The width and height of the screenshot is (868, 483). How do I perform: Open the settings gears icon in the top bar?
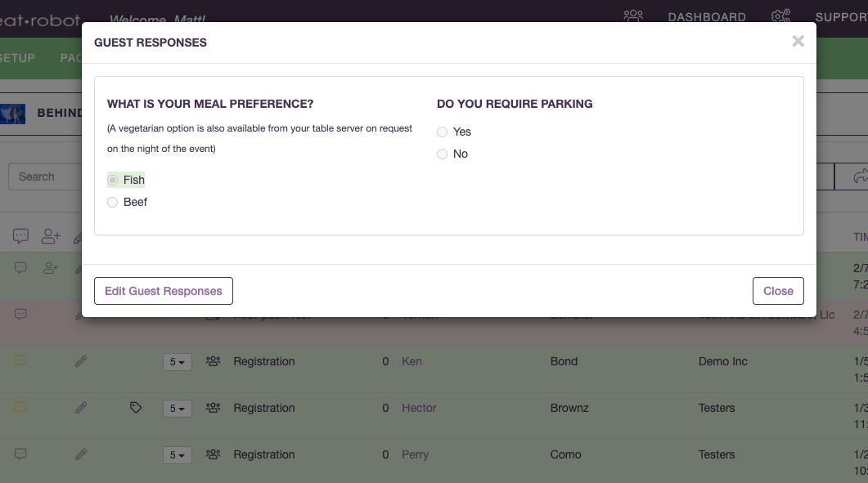pos(780,16)
